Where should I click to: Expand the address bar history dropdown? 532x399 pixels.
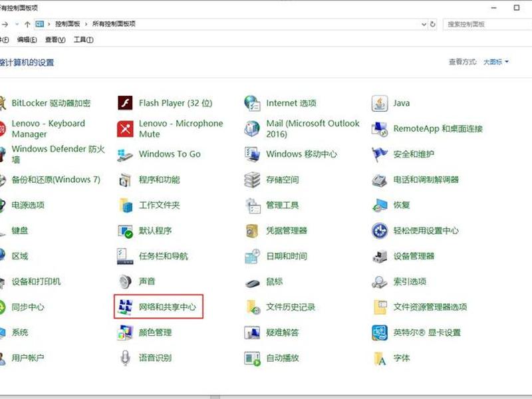coord(424,24)
